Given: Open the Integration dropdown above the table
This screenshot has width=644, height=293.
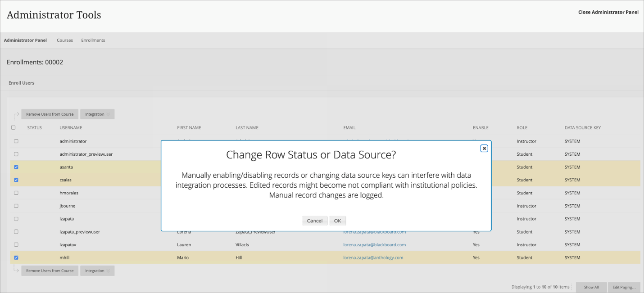Looking at the screenshot, I should pyautogui.click(x=97, y=114).
